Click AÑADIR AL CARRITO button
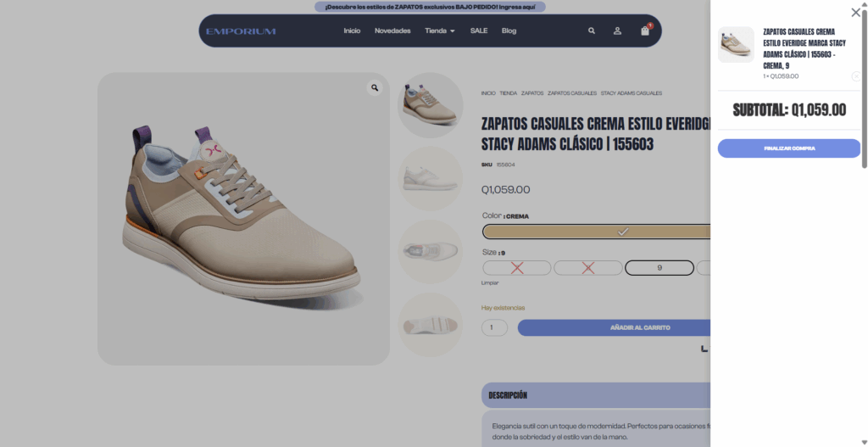 coord(615,327)
